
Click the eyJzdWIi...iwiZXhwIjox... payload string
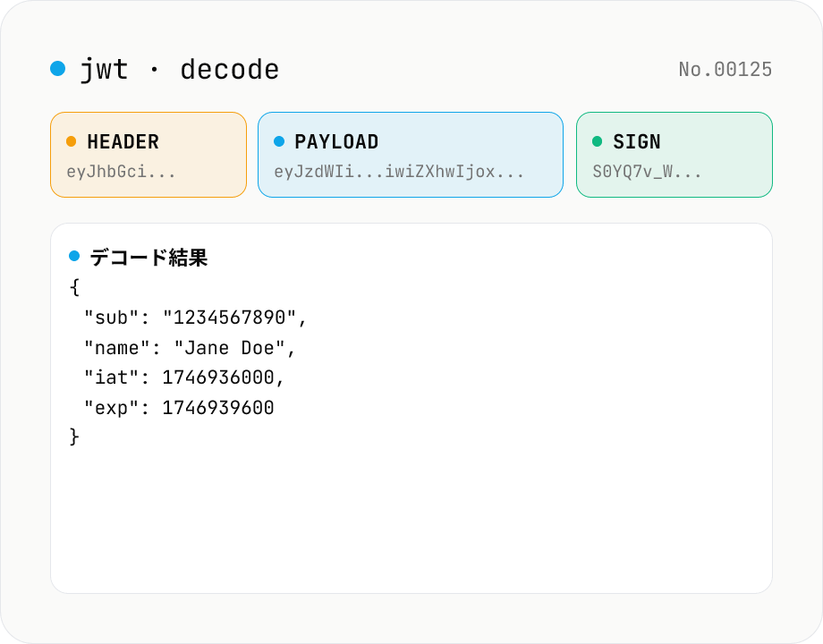399,172
